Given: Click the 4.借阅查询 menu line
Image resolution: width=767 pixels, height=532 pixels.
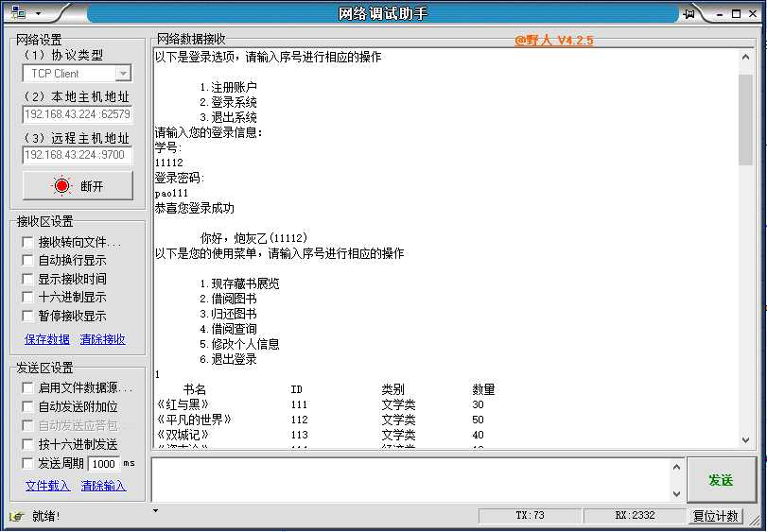Looking at the screenshot, I should pos(229,329).
